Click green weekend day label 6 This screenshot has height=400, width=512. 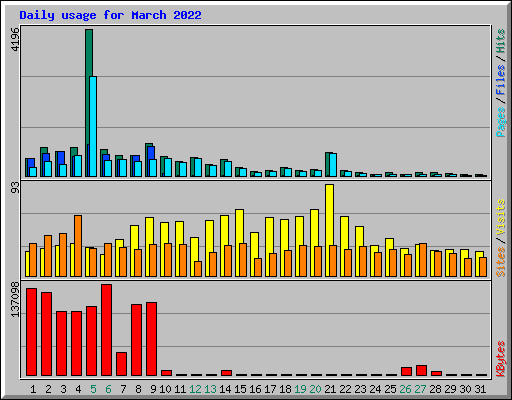[108, 389]
